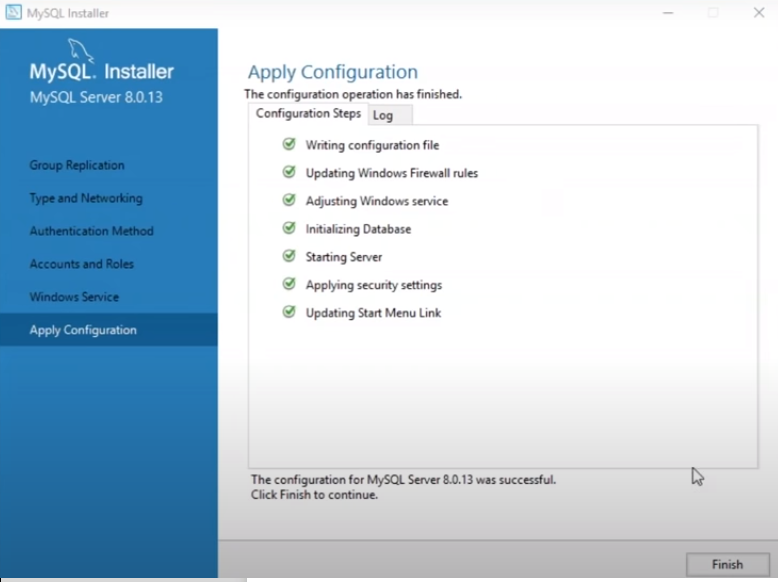The height and width of the screenshot is (582, 778).
Task: Click checkmark icon beside Applying security settings
Action: tap(289, 284)
